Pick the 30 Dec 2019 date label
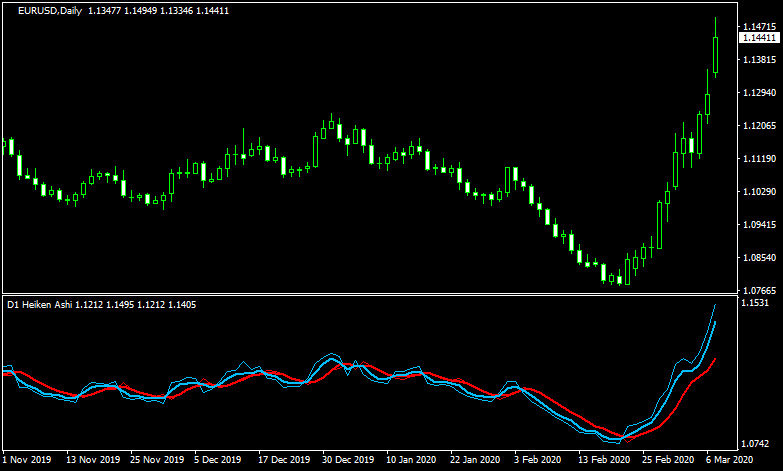 (x=347, y=460)
